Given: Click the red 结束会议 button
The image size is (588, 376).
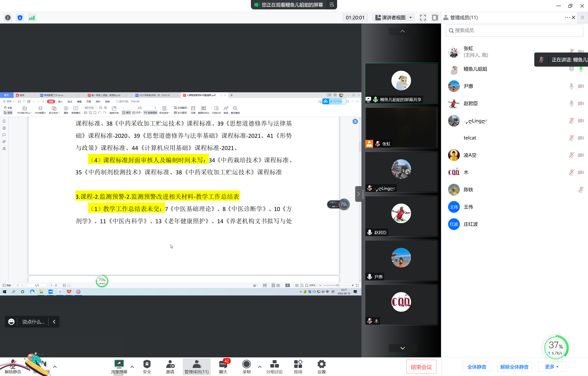Looking at the screenshot, I should (x=421, y=366).
